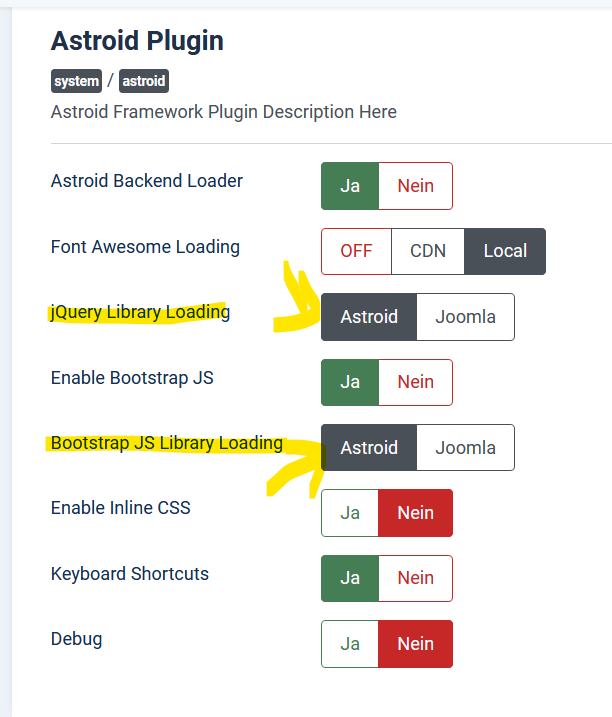Screen dimensions: 612x717
Task: Turn on Keyboard Shortcuts with Ja
Action: [350, 578]
